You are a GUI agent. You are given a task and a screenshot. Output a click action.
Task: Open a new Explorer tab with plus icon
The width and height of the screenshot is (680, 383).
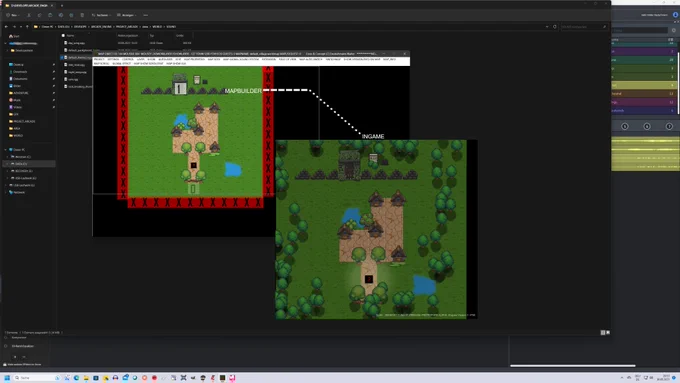(x=62, y=6)
